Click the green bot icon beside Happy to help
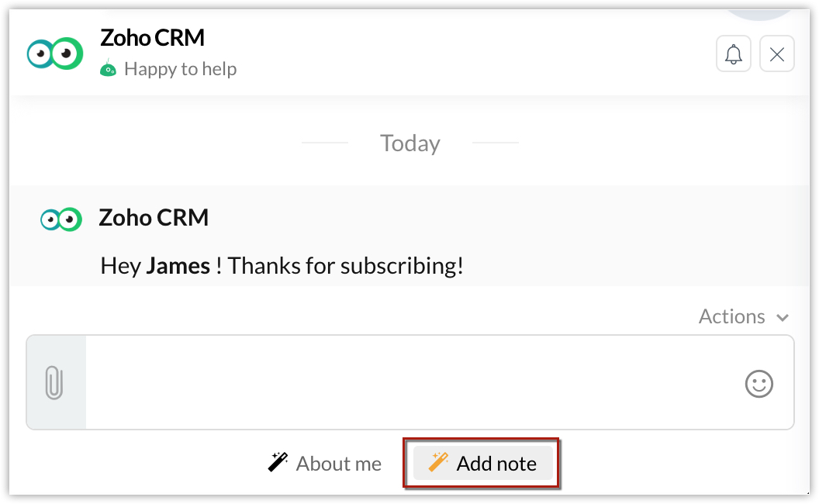 coord(108,68)
